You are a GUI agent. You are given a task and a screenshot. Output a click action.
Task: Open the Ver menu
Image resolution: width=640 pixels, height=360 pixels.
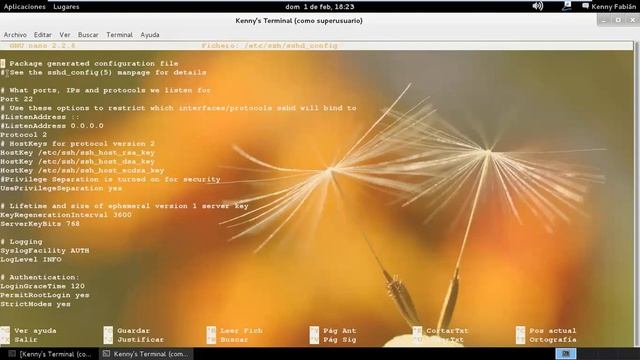pos(64,35)
